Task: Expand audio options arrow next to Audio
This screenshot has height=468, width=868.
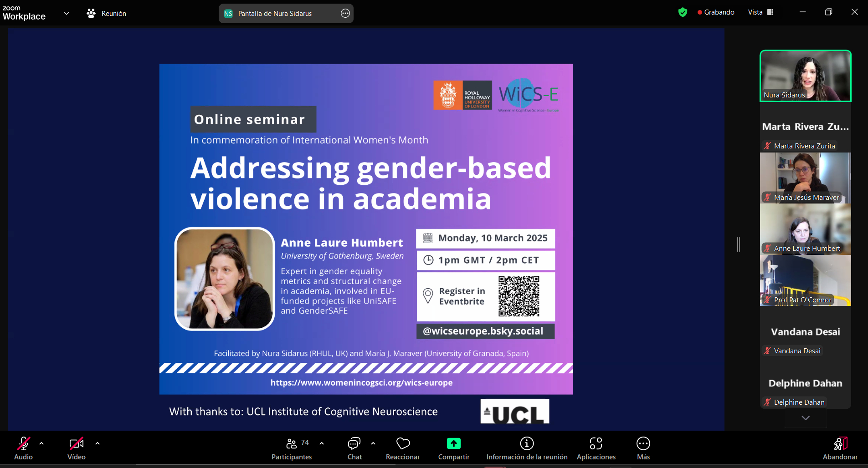Action: 41,443
